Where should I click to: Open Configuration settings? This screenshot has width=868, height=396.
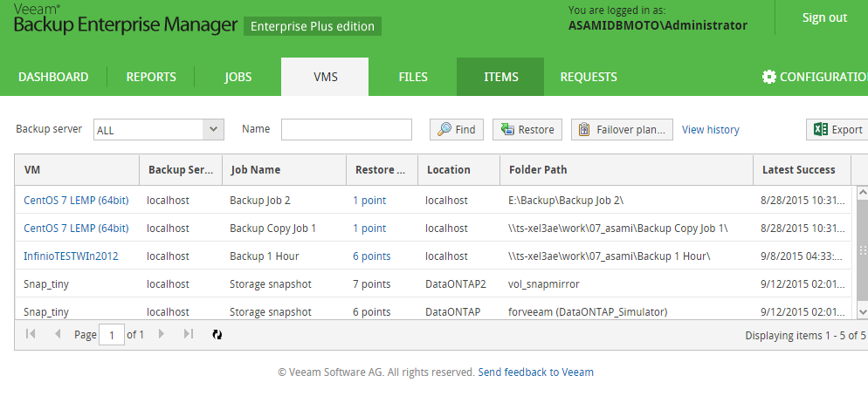815,77
